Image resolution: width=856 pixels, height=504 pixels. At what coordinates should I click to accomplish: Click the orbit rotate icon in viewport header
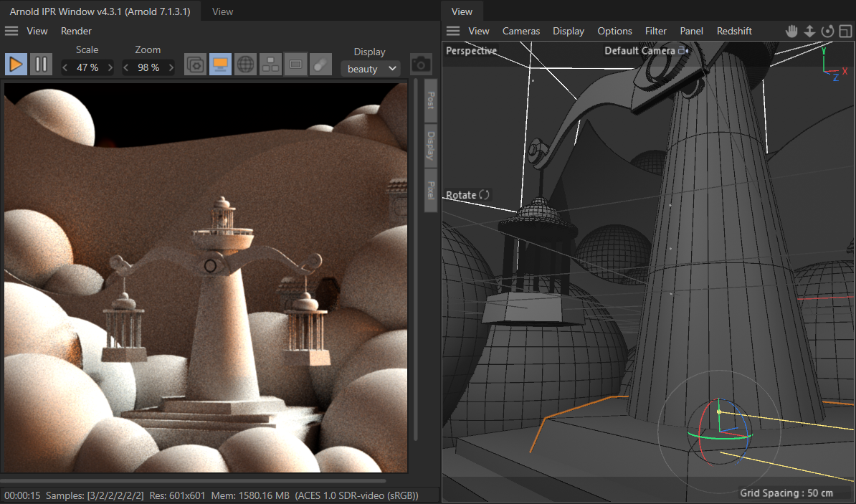click(827, 31)
